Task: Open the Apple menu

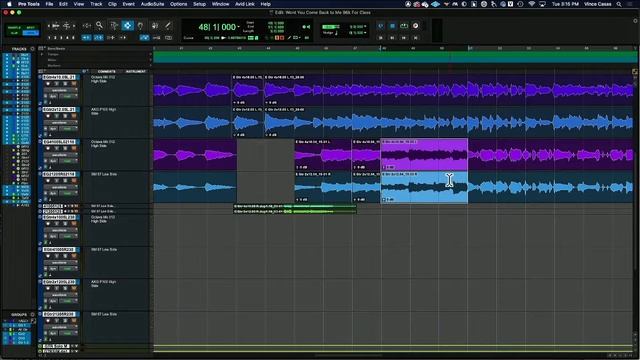Action: [x=9, y=4]
